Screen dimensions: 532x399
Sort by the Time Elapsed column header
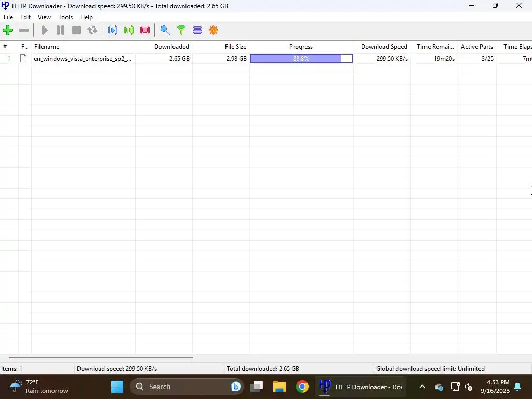coord(514,46)
